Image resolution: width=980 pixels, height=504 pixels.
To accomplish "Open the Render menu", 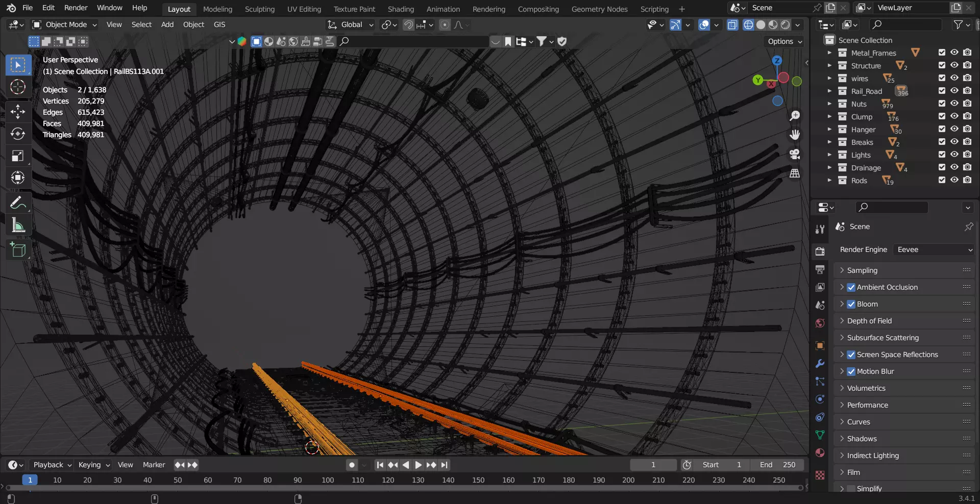I will tap(76, 8).
